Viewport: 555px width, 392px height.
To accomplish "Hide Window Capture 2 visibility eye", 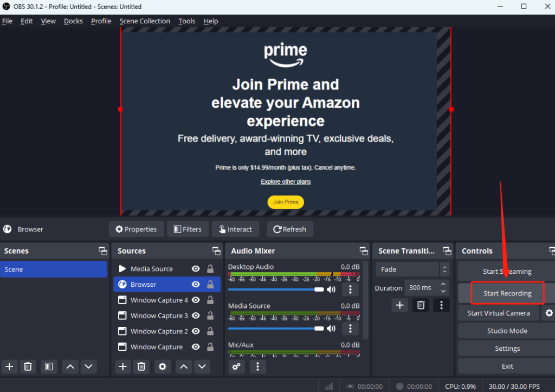I will 196,331.
